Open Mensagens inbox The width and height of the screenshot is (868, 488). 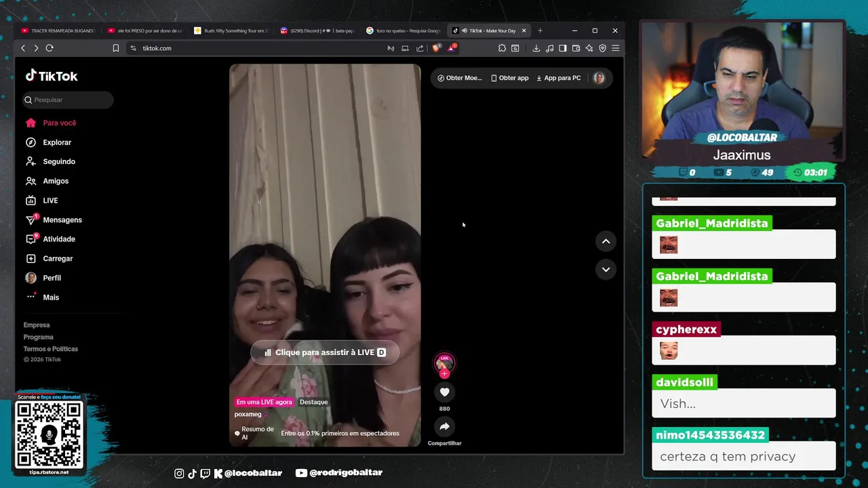click(54, 220)
